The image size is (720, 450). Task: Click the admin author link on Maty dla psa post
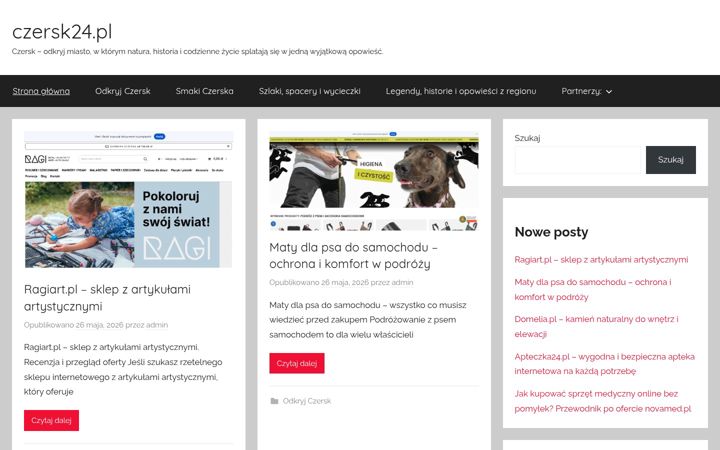tap(402, 282)
